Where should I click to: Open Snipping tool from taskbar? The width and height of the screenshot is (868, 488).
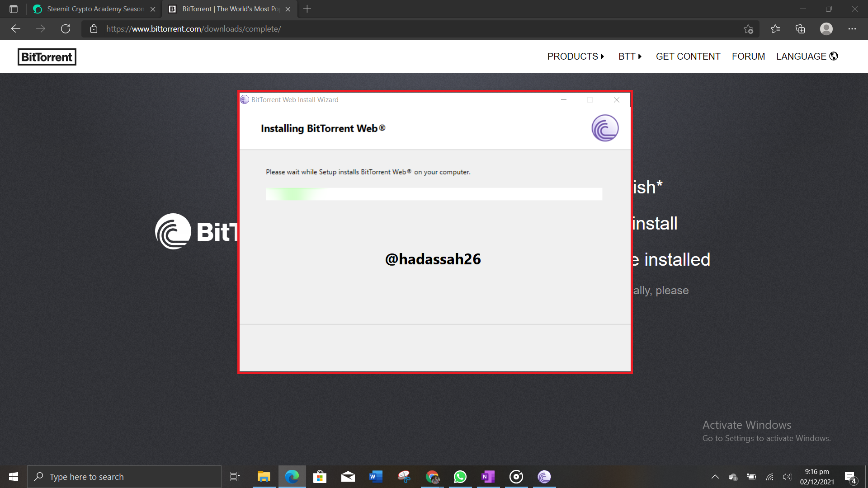point(404,477)
